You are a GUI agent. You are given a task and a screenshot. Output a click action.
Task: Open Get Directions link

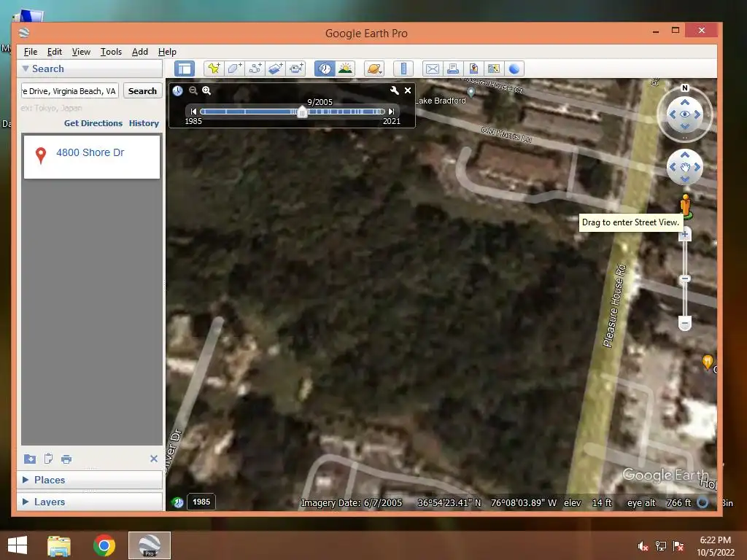click(93, 122)
